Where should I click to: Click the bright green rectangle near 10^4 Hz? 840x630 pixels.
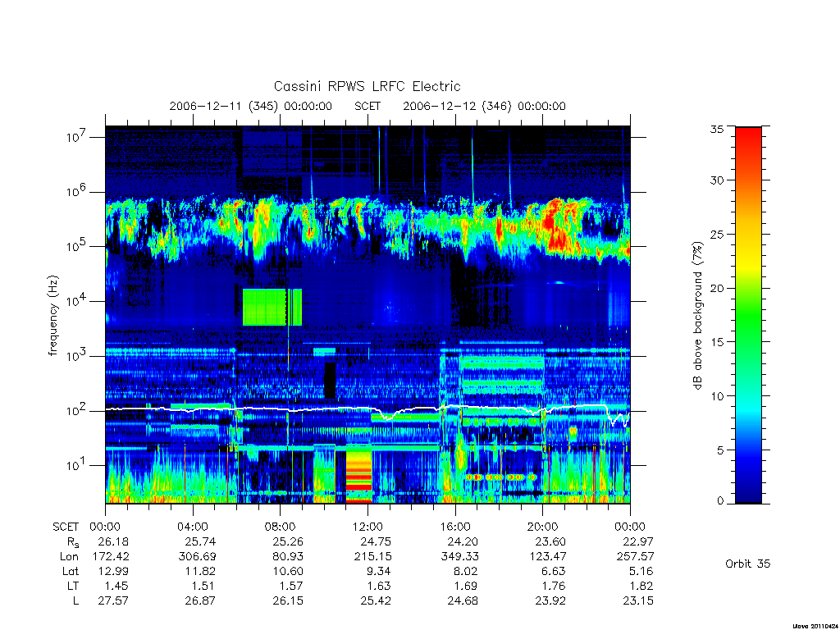272,307
